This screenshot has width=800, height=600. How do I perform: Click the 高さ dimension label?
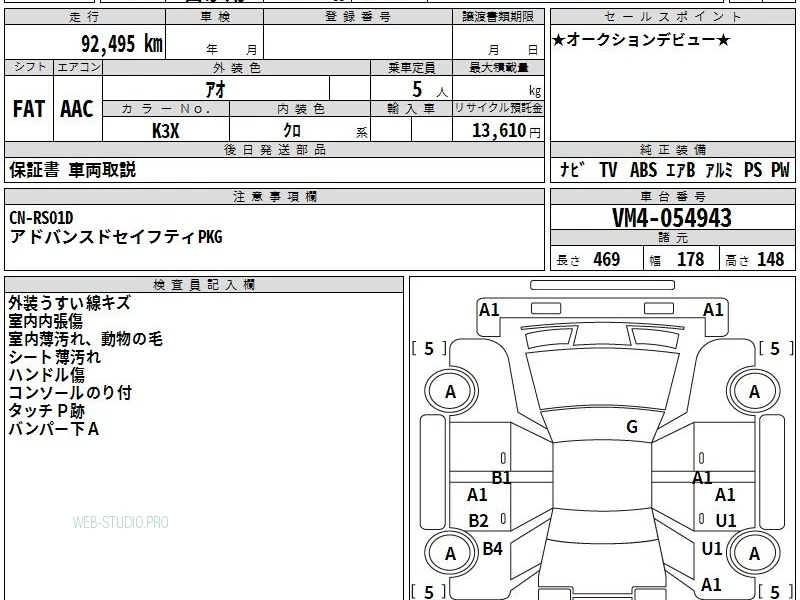pos(738,261)
